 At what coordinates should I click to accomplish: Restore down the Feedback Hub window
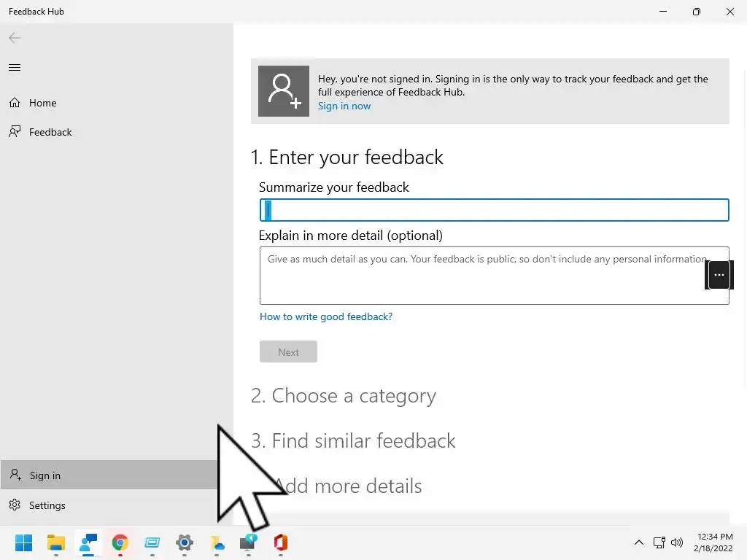tap(696, 12)
